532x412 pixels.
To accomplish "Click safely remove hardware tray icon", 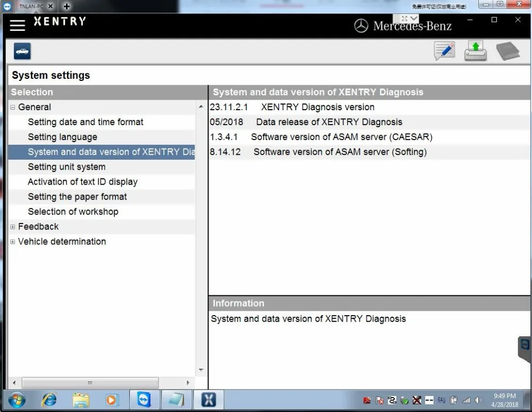I will click(404, 401).
